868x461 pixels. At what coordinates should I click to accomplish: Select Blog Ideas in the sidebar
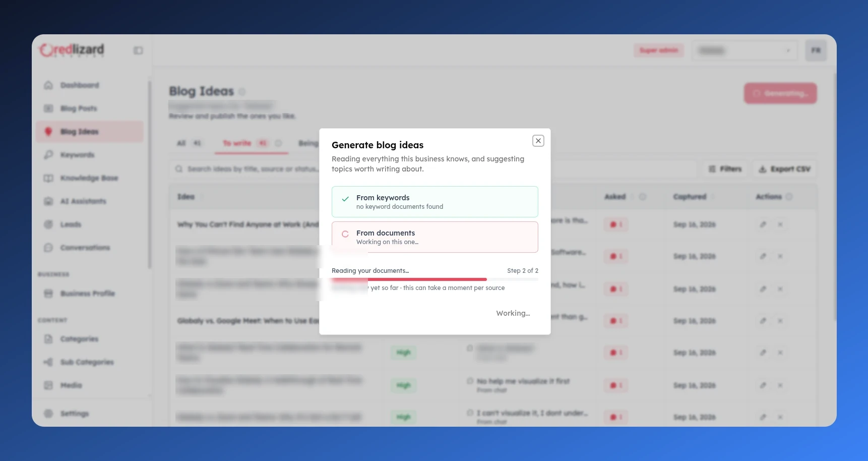[90, 132]
